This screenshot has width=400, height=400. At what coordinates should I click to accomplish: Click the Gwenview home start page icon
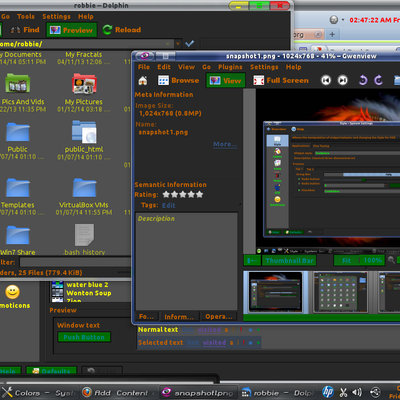[143, 80]
